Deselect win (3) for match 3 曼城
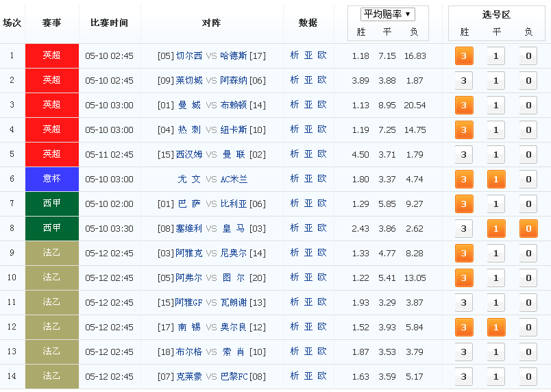The height and width of the screenshot is (392, 551). 464,106
